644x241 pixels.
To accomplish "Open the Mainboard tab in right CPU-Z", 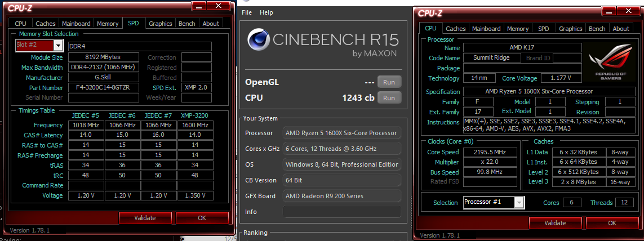I will pos(486,29).
